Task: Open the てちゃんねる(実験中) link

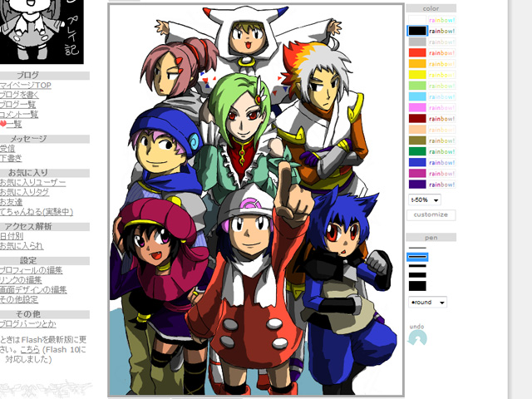Action: tap(37, 212)
